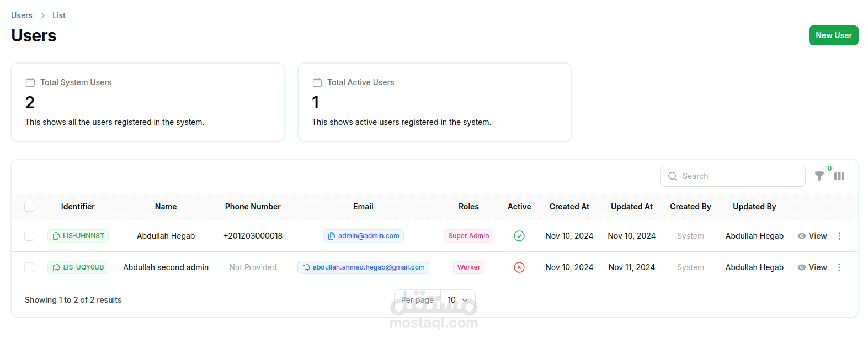Copy identifier LIS-UHNN8T badge
868x337 pixels.
click(x=78, y=236)
